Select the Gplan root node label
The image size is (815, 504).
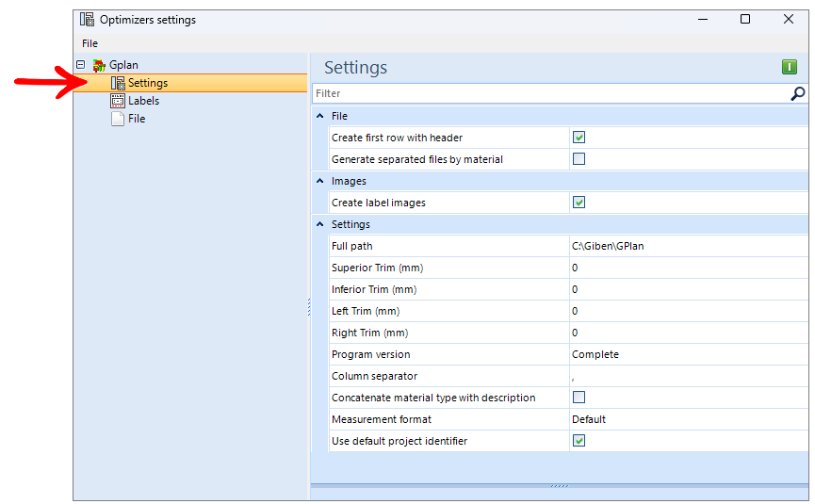pyautogui.click(x=123, y=65)
